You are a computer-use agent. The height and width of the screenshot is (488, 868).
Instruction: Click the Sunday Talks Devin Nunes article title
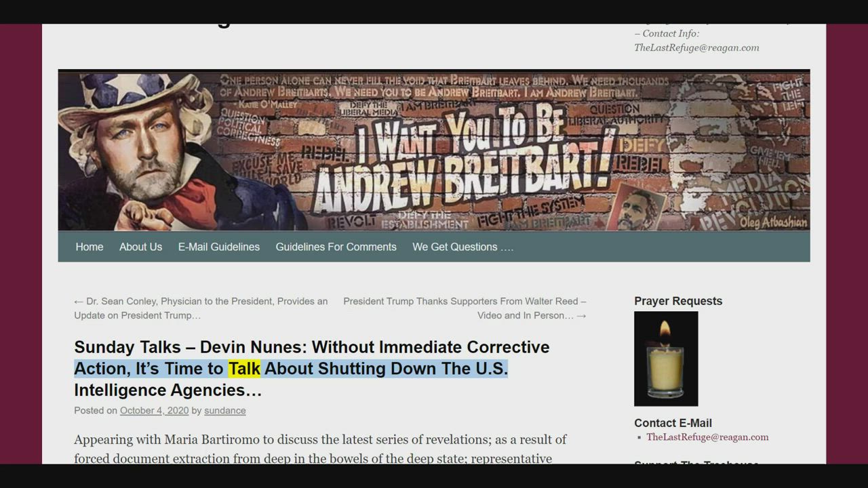click(311, 348)
